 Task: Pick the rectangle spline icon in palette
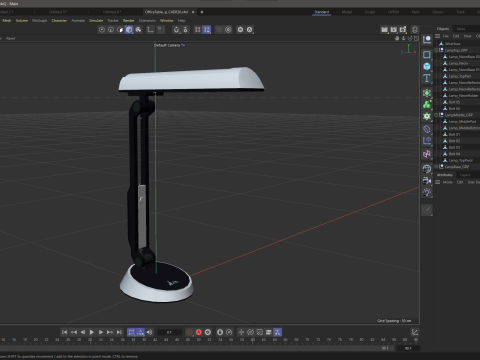[427, 54]
